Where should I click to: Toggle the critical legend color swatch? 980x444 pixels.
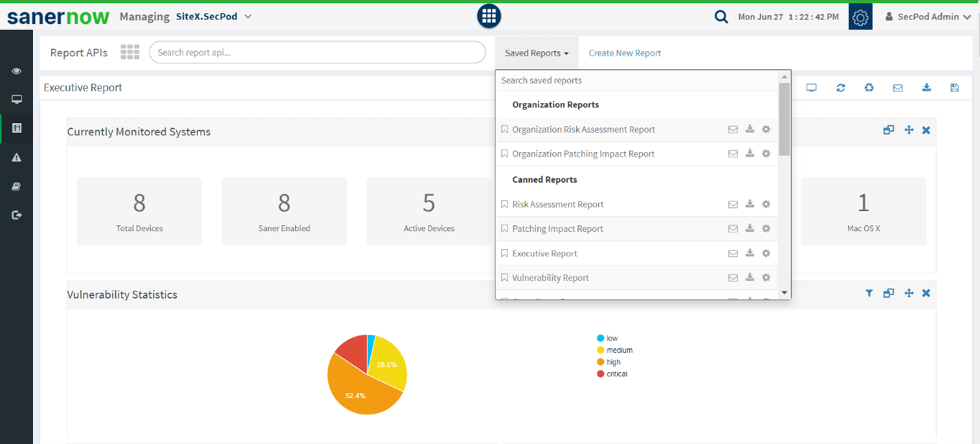(600, 374)
